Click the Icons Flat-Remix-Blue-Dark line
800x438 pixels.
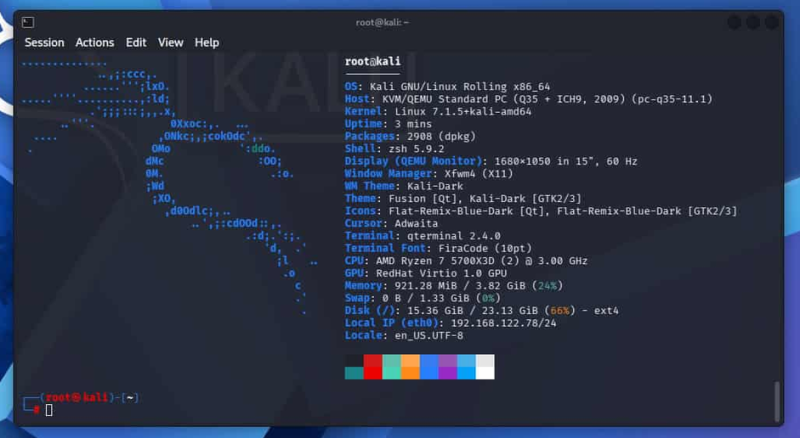pyautogui.click(x=541, y=211)
